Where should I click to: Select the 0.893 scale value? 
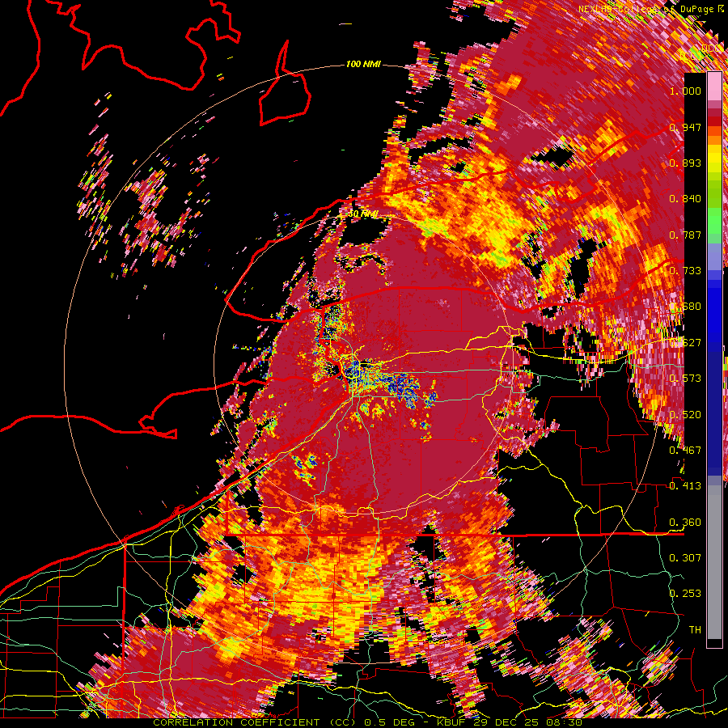click(685, 163)
